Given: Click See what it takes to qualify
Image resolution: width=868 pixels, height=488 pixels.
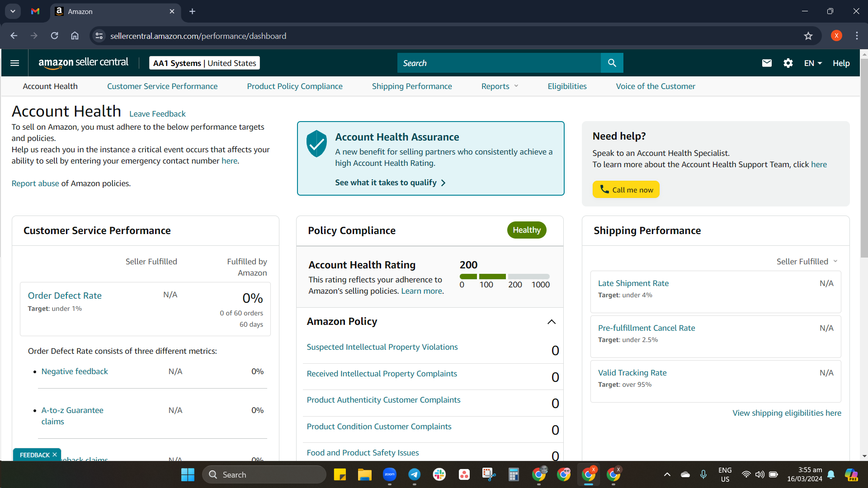Looking at the screenshot, I should tap(390, 182).
